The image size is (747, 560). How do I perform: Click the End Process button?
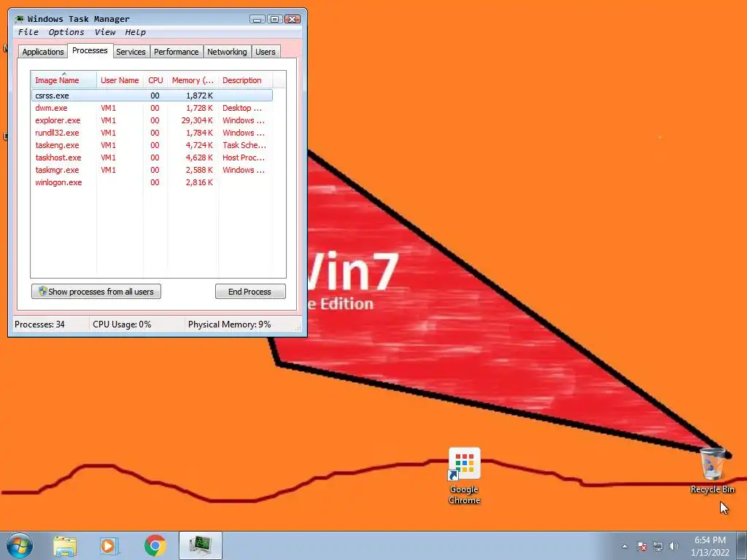250,292
